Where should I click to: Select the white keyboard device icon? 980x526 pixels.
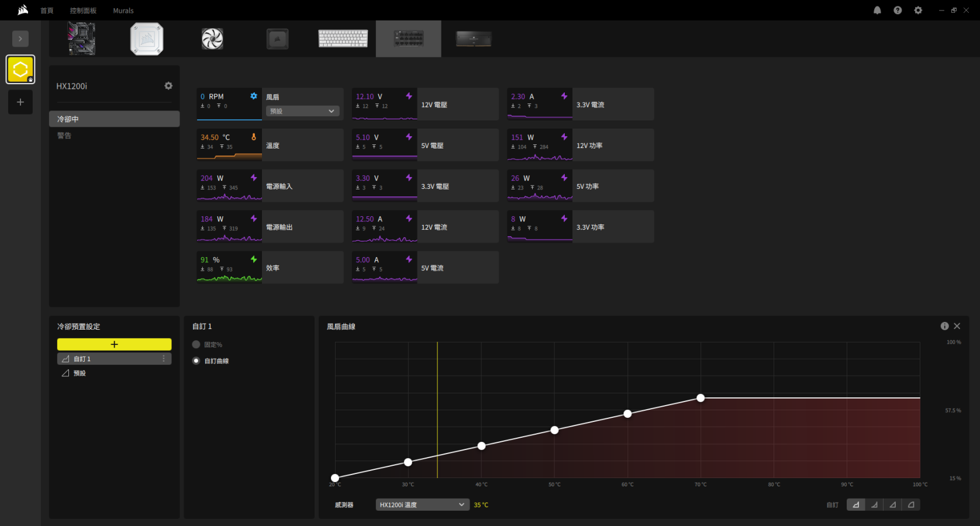click(x=343, y=39)
